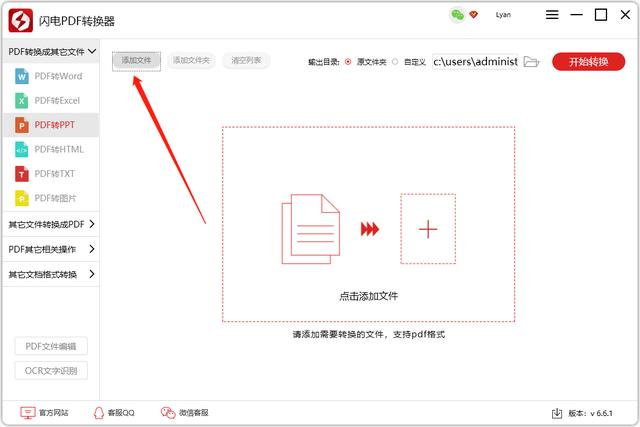Viewport: 640px width, 427px height.
Task: Click the plus icon to add file
Action: click(428, 229)
